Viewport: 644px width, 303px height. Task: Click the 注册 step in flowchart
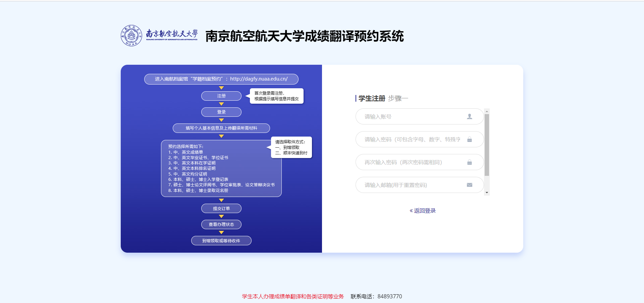coord(221,96)
